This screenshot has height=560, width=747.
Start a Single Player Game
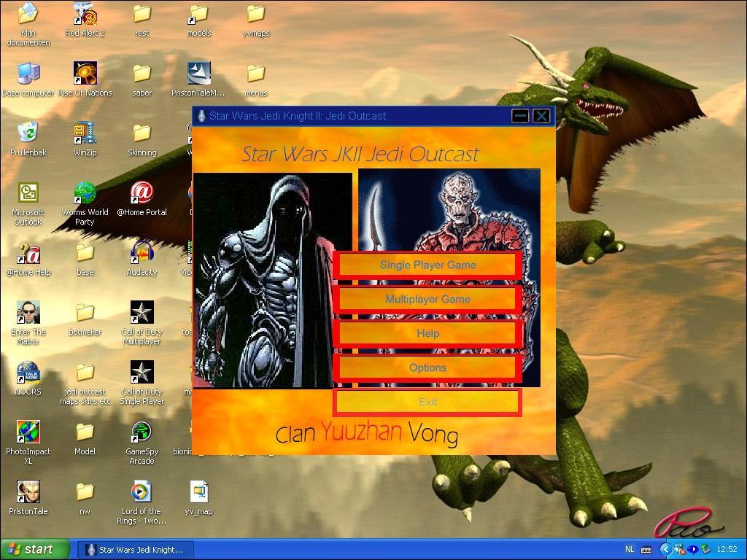[427, 265]
